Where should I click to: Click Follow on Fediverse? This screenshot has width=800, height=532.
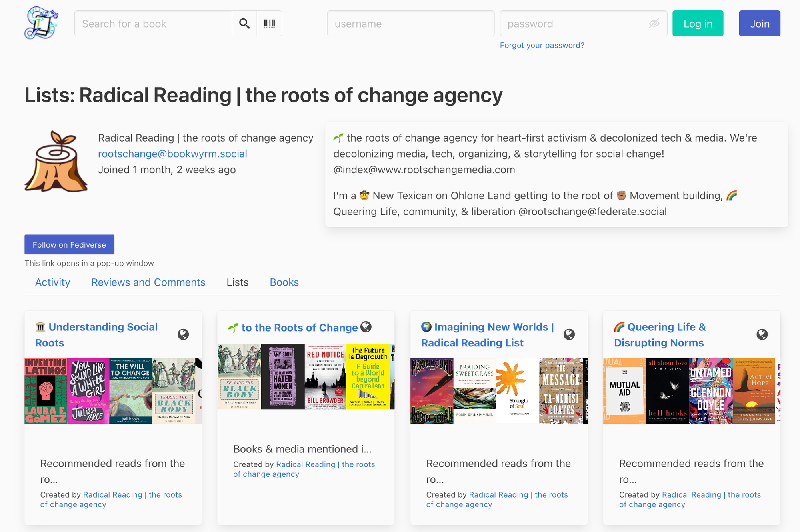point(69,244)
